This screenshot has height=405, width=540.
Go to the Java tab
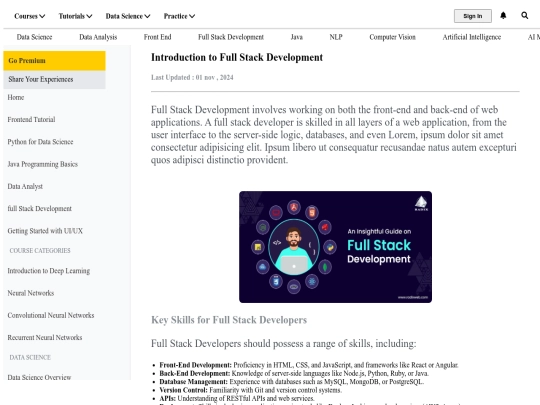pyautogui.click(x=297, y=37)
